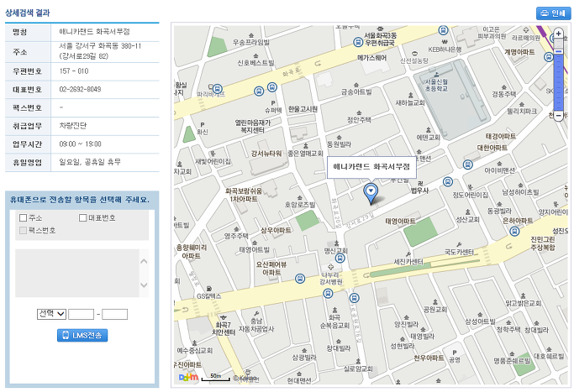Click the bus stop icon below 명신교회
Screen dimensions: 574x392
coord(340,259)
